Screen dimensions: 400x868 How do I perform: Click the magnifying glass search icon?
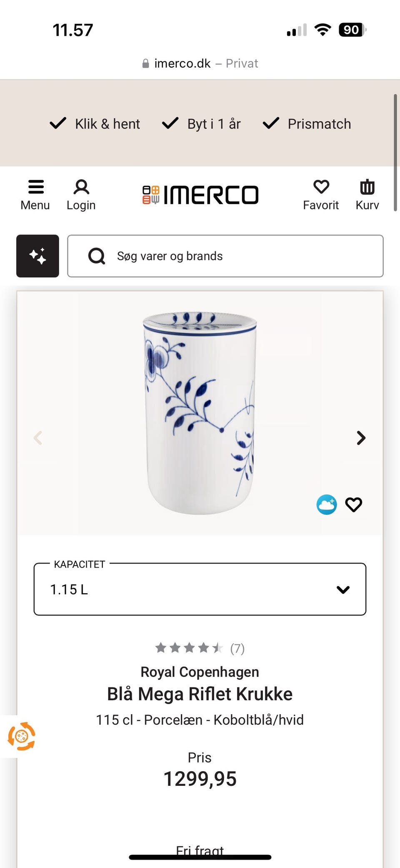(x=97, y=256)
